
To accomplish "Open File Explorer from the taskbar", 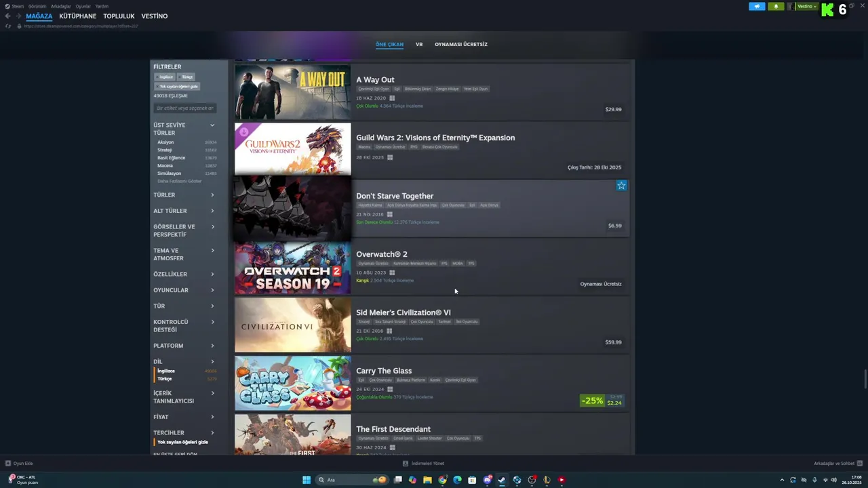I will pos(427,480).
